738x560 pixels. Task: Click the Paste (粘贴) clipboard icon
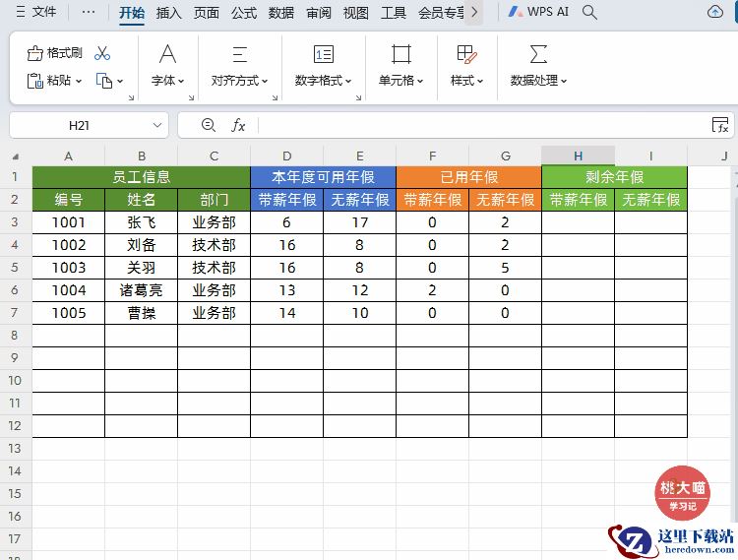35,81
